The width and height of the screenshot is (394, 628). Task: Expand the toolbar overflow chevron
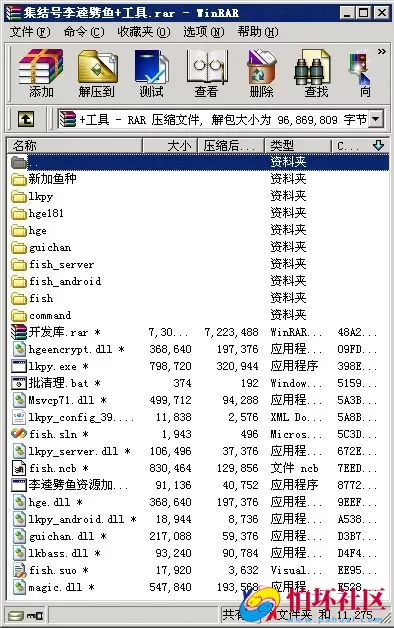tap(382, 51)
